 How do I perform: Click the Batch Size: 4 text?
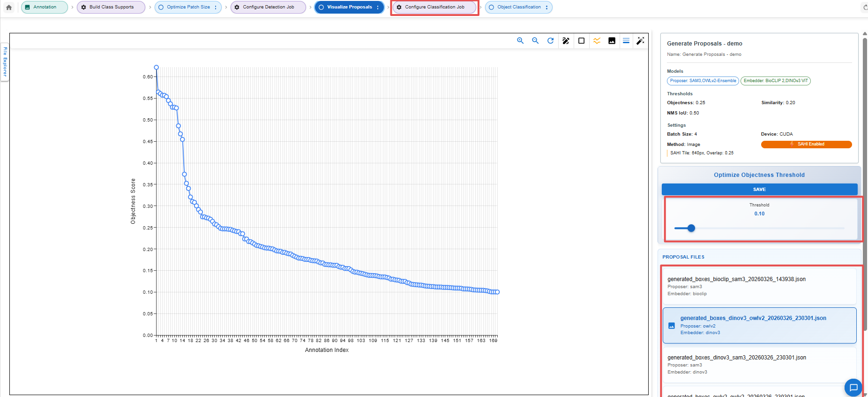tap(682, 134)
